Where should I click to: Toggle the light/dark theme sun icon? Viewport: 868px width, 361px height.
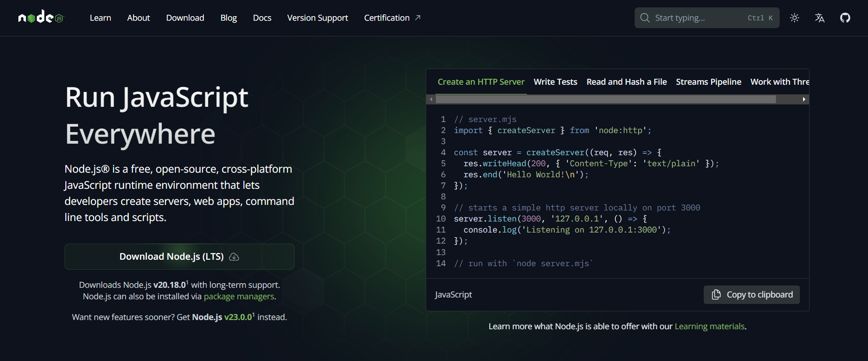coord(794,18)
